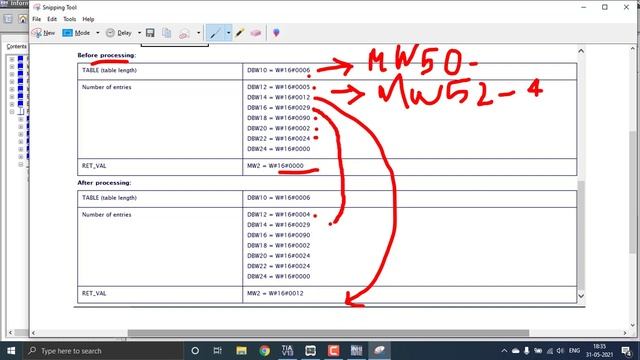The width and height of the screenshot is (640, 360).
Task: Click Snipping Tool horizontal scroll right arrow
Action: (625, 333)
